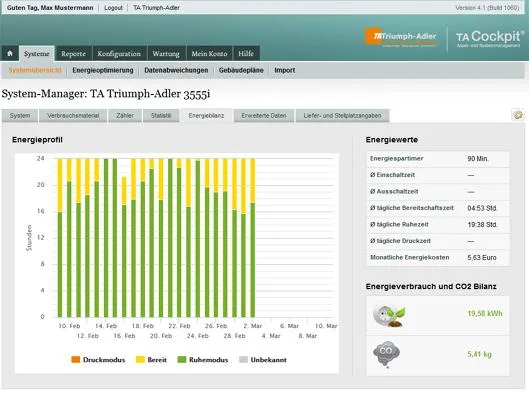529x393 pixels.
Task: Toggle the Druckmodus legend swatch
Action: pos(76,360)
